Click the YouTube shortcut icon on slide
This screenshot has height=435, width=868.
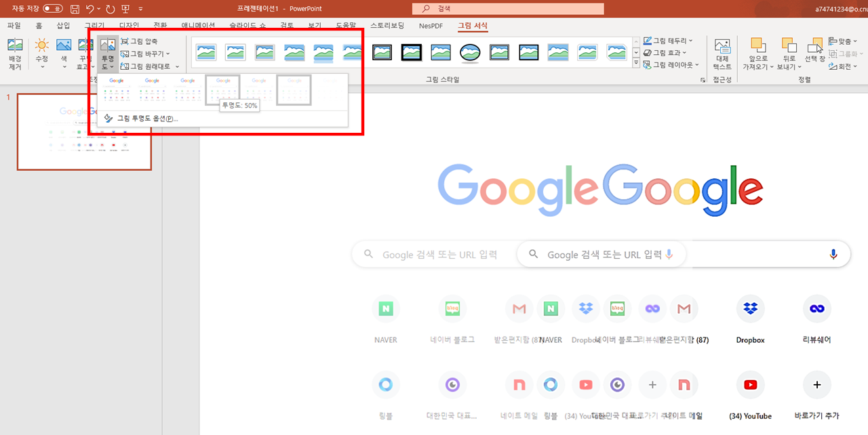click(x=750, y=385)
